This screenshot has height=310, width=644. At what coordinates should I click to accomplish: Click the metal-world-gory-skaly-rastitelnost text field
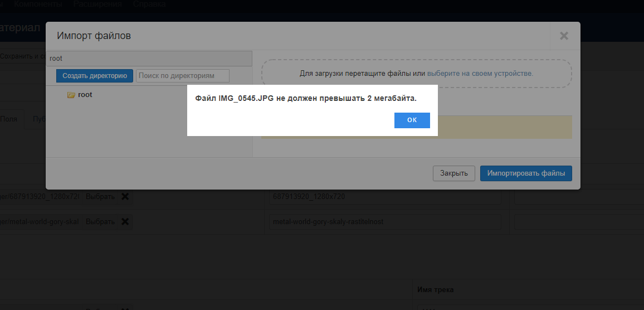tap(384, 222)
